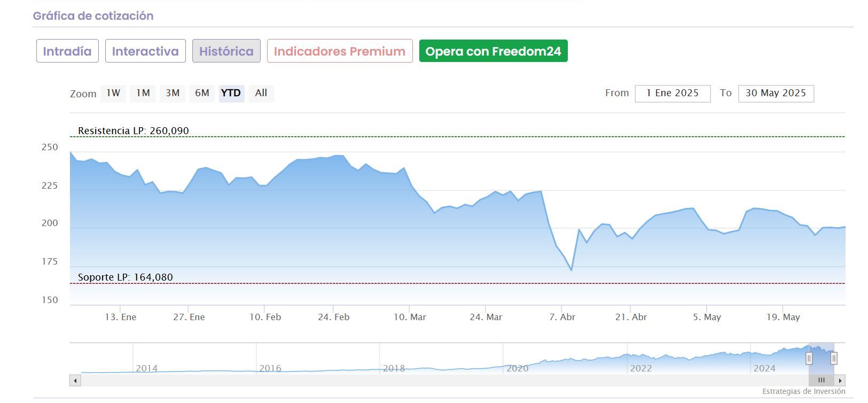
Task: Click the right navigator range handle
Action: point(834,358)
